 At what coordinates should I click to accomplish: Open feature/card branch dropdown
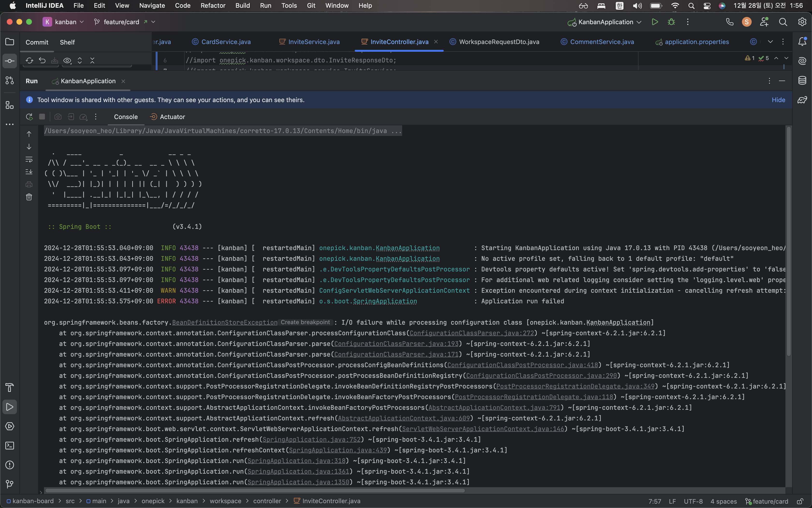124,22
